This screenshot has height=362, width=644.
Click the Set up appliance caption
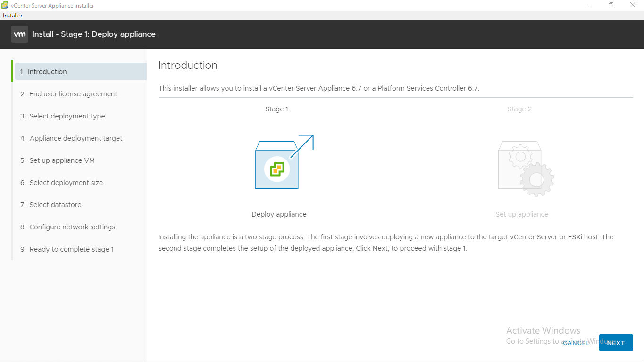click(522, 214)
